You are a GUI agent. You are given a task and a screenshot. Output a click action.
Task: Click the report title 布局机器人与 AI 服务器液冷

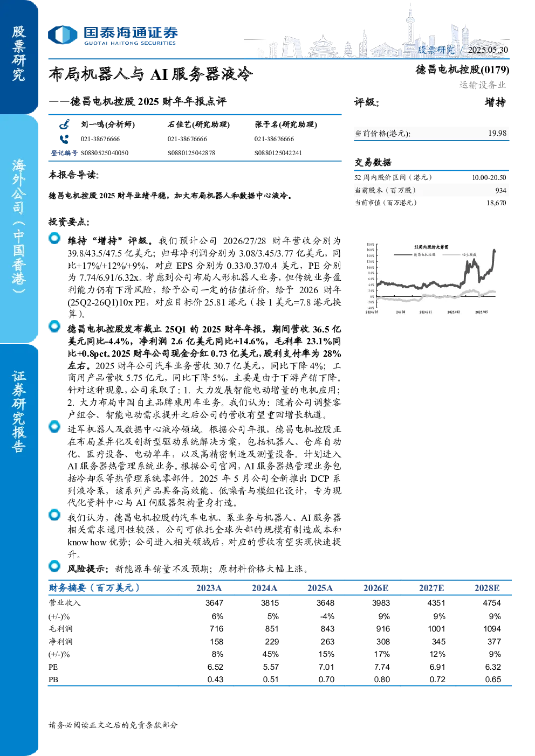click(150, 74)
